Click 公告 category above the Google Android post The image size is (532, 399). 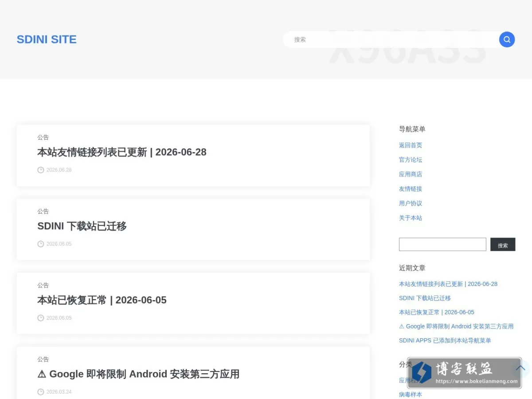pos(43,360)
